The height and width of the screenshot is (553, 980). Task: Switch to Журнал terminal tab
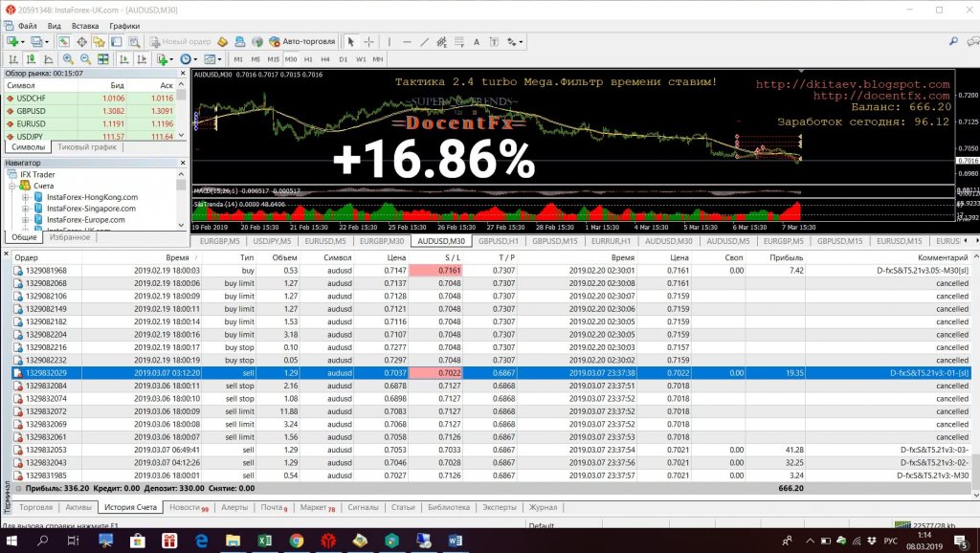pyautogui.click(x=543, y=507)
